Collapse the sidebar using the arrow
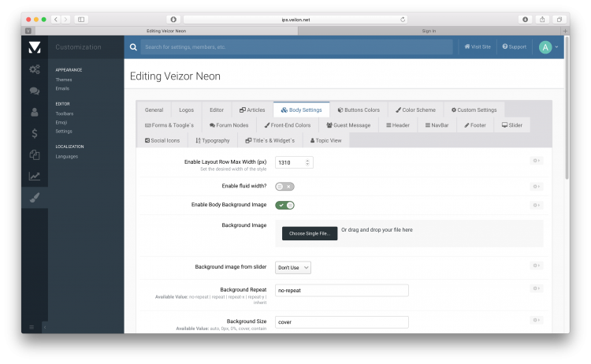This screenshot has height=364, width=591. pyautogui.click(x=44, y=327)
